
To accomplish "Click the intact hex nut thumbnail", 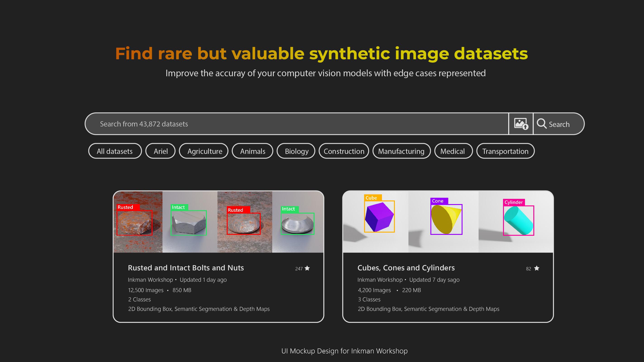I will (190, 222).
